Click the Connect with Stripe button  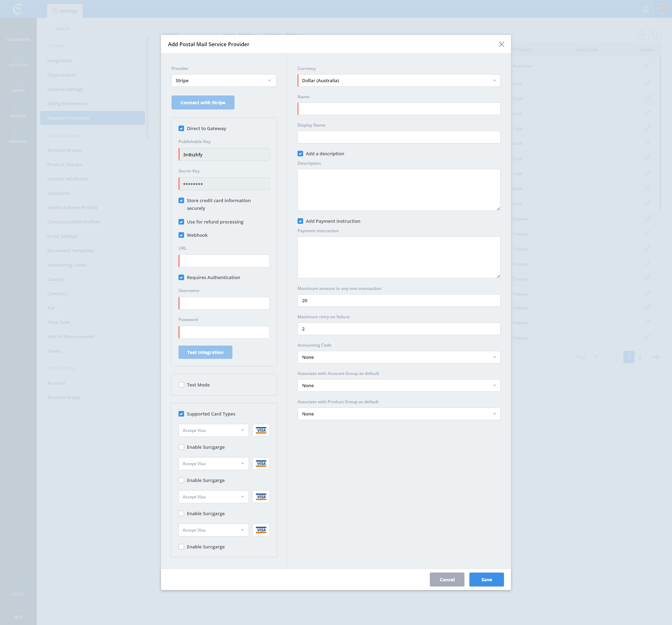(203, 102)
